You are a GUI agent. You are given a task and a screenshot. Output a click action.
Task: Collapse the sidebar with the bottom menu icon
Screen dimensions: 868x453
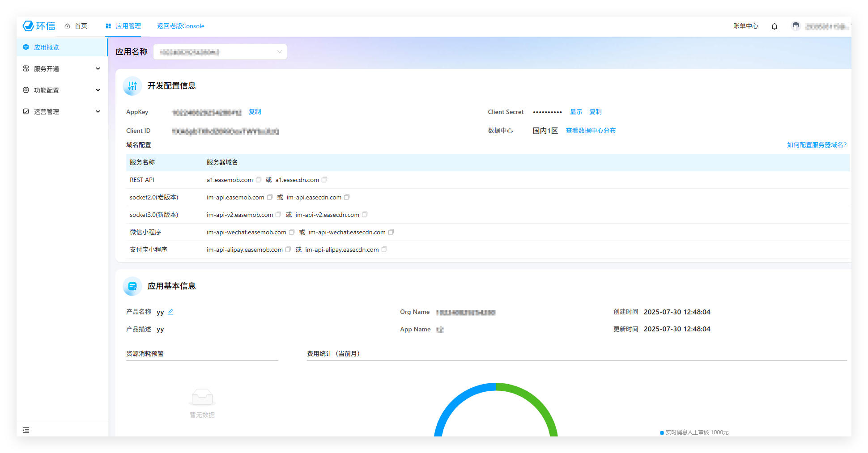pos(26,430)
